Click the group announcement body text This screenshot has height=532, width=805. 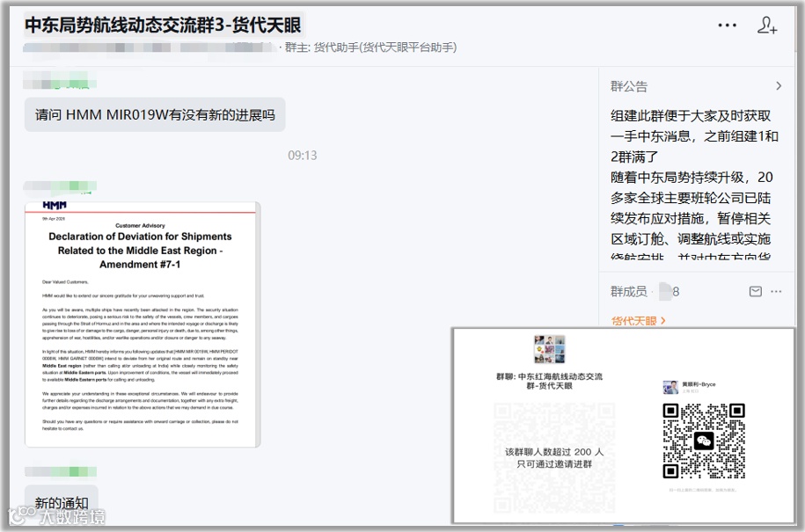(x=695, y=186)
